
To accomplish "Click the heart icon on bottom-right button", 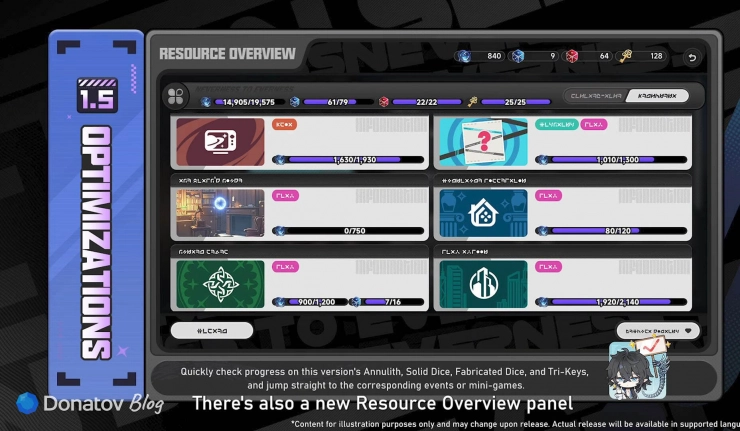I will (x=688, y=331).
